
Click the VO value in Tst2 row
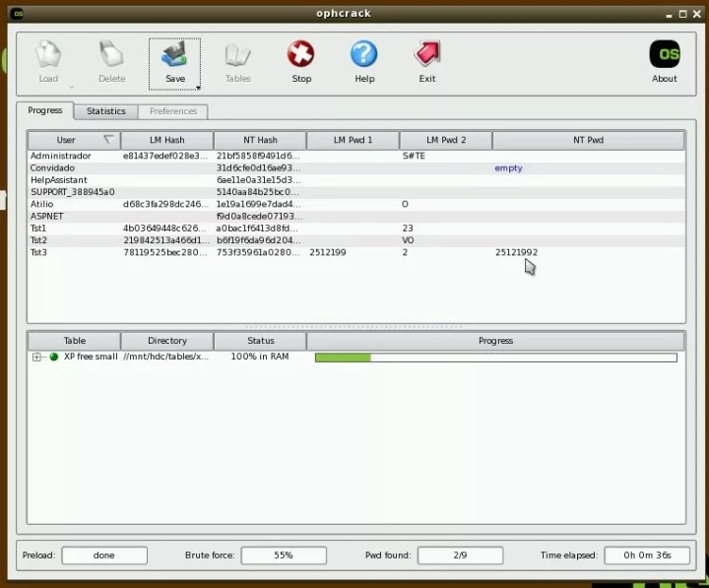pos(408,240)
